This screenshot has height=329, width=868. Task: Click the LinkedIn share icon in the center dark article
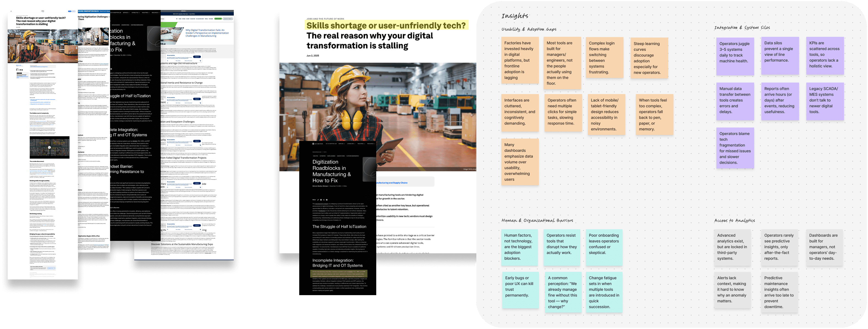click(321, 200)
